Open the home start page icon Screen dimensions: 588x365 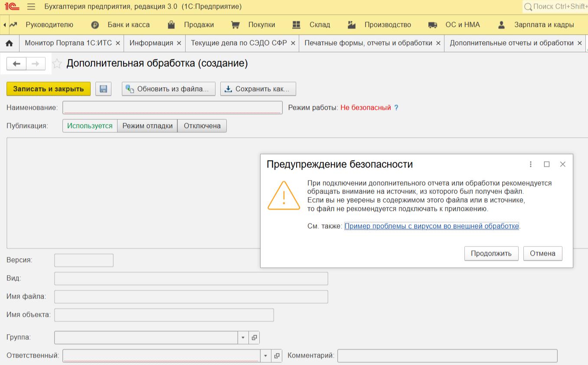pos(9,43)
